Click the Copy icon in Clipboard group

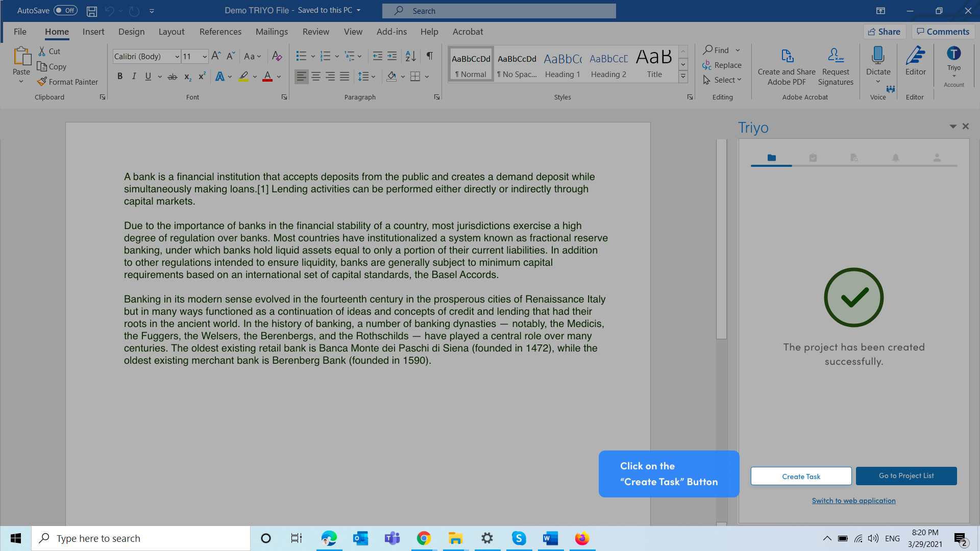click(x=42, y=66)
